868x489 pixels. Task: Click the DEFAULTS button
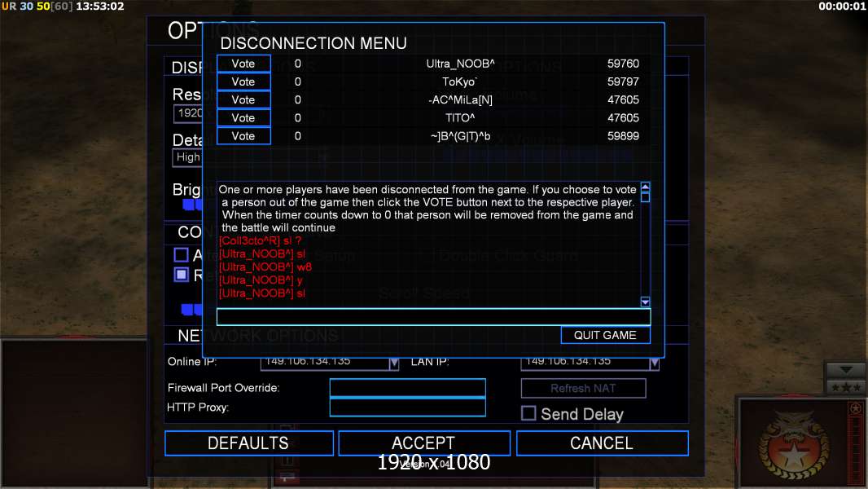click(248, 443)
